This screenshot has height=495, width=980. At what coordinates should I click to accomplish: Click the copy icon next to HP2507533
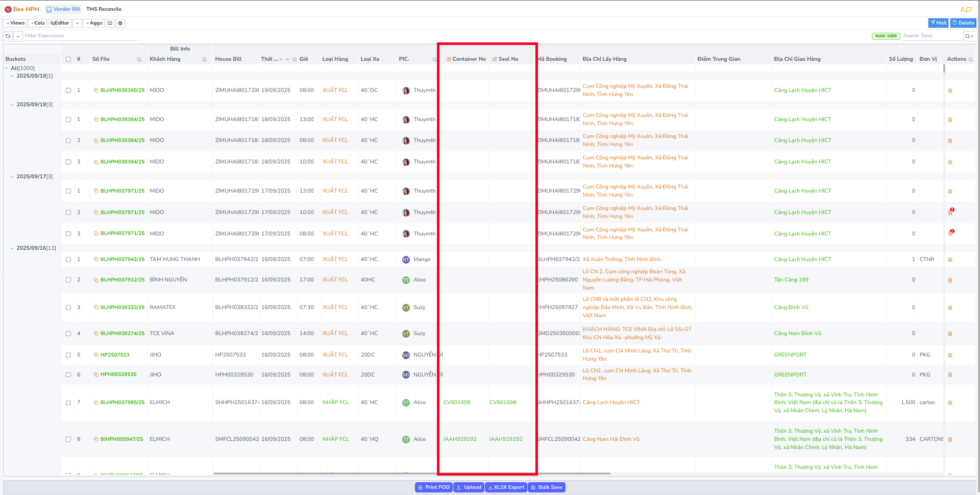96,355
